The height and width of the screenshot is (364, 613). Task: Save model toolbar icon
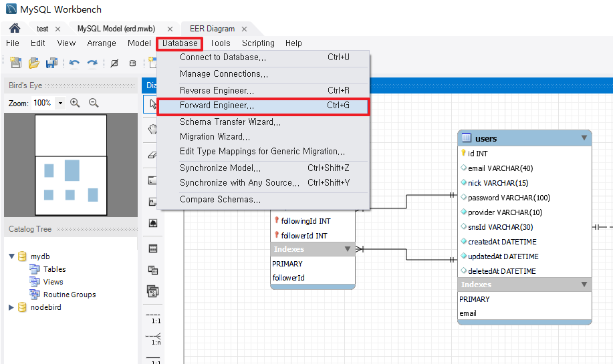51,63
